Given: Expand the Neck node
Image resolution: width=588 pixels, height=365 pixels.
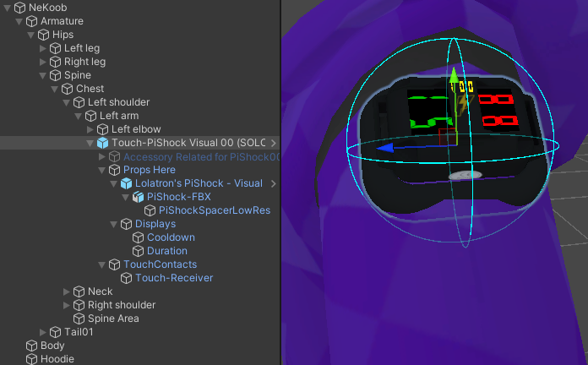Looking at the screenshot, I should (x=67, y=291).
